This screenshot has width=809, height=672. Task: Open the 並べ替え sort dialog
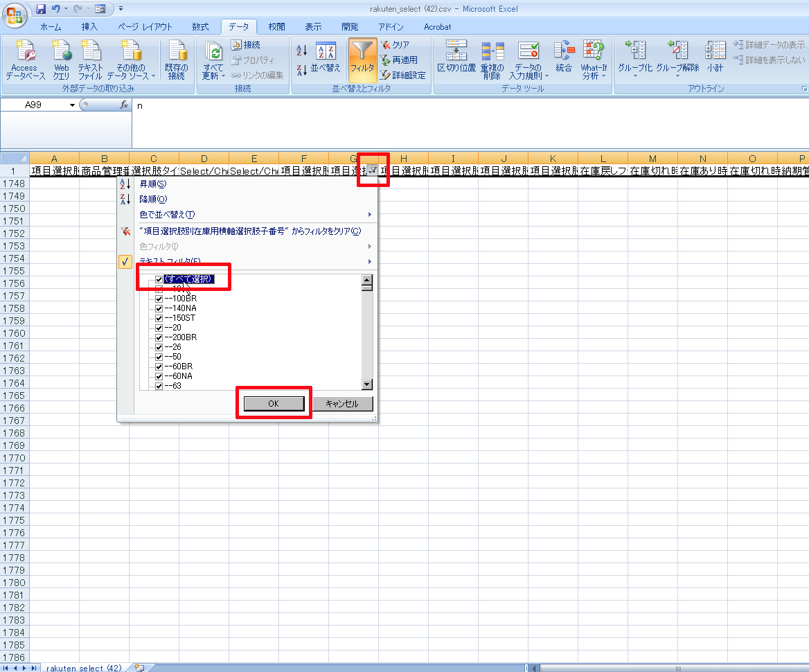click(x=326, y=58)
